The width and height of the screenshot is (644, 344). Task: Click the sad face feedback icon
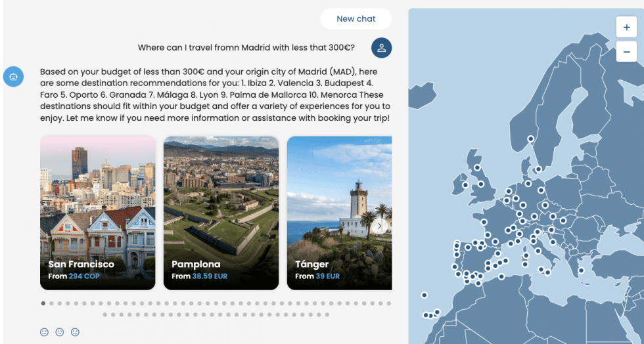tap(44, 332)
